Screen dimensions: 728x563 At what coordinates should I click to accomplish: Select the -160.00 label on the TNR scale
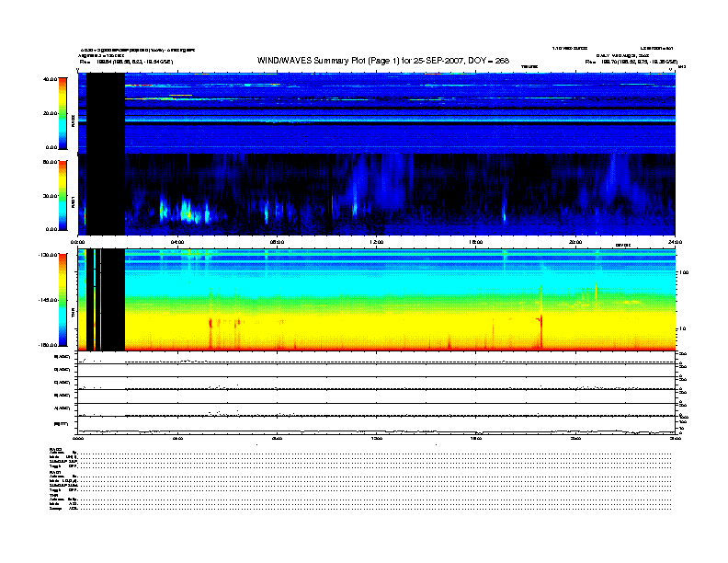pyautogui.click(x=49, y=345)
